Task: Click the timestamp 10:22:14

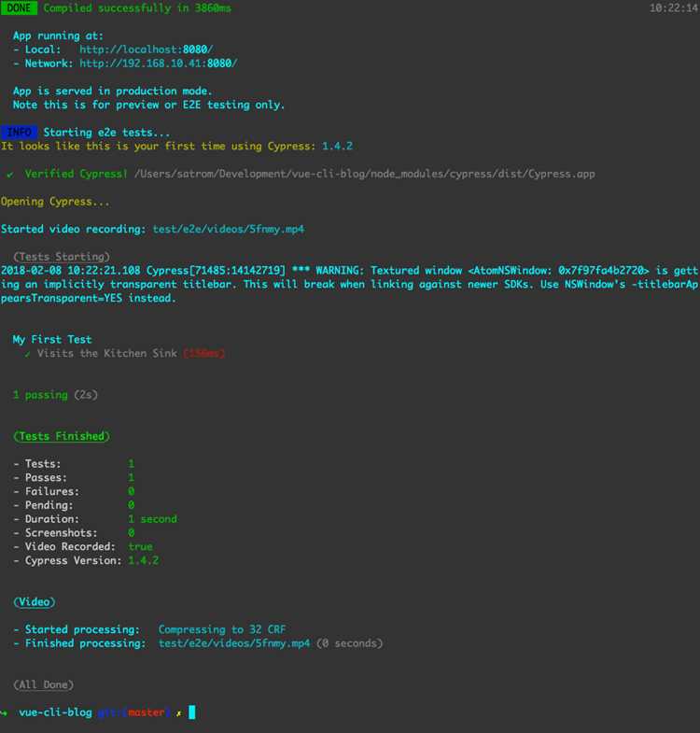Action: point(674,8)
